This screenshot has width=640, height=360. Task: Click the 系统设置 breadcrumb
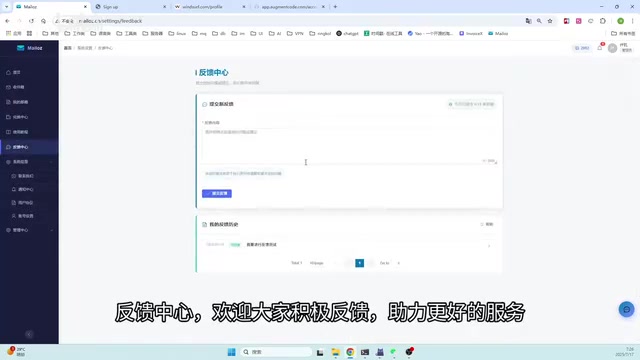tap(84, 48)
